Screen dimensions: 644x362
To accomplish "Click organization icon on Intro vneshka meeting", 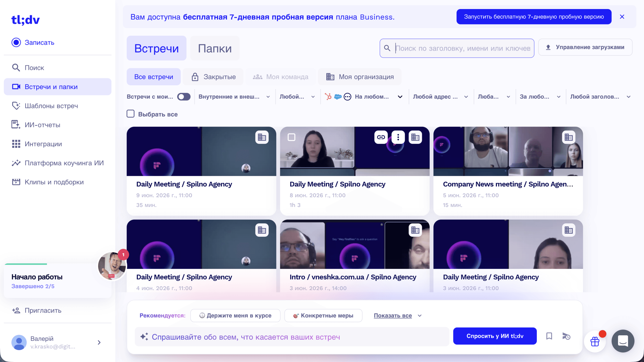I will point(415,230).
